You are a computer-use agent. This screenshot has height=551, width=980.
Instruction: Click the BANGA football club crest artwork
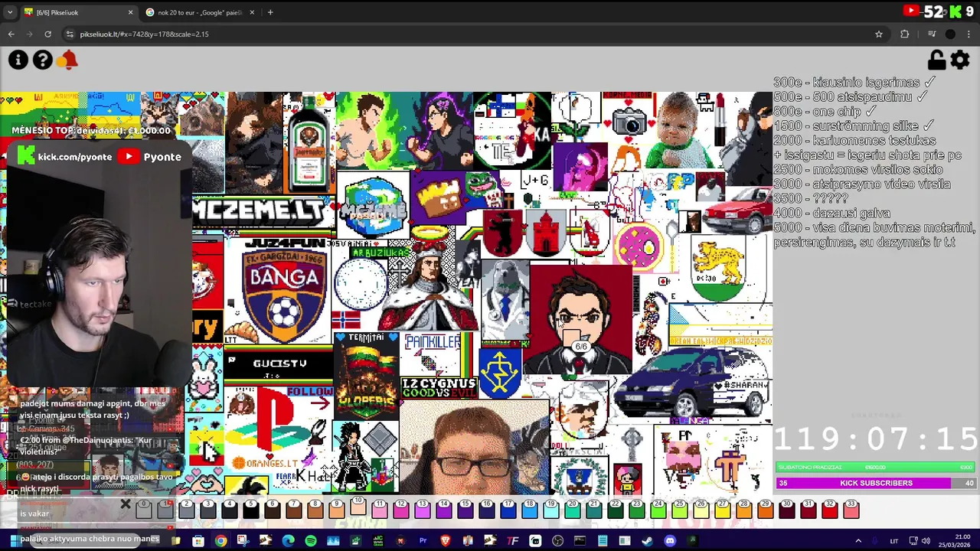(283, 295)
